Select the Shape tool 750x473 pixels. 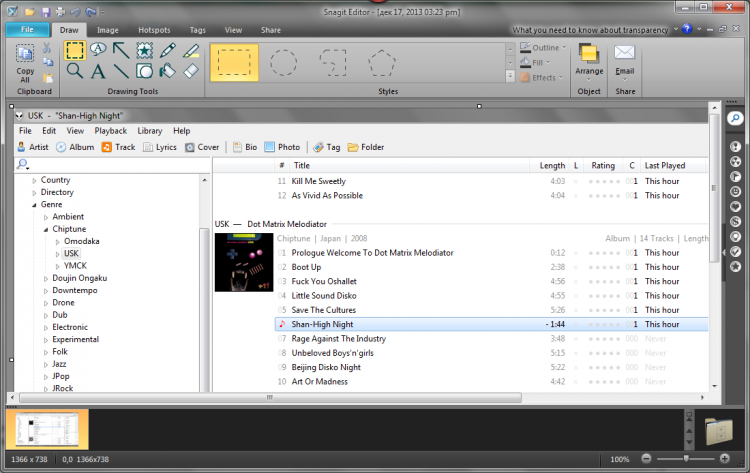(144, 71)
